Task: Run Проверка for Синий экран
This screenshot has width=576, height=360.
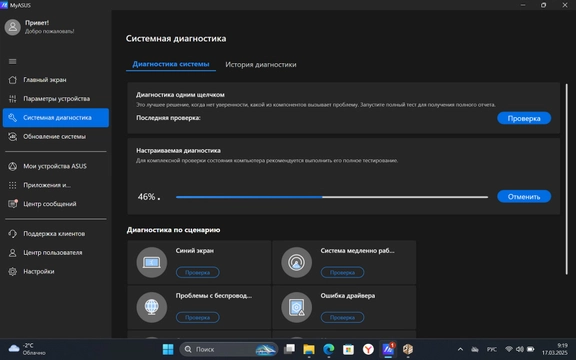Action: coord(198,273)
